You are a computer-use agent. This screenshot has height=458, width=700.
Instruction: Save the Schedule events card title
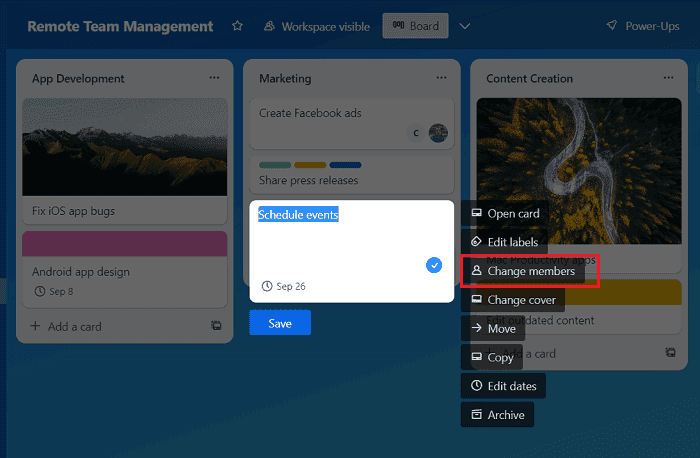[280, 323]
